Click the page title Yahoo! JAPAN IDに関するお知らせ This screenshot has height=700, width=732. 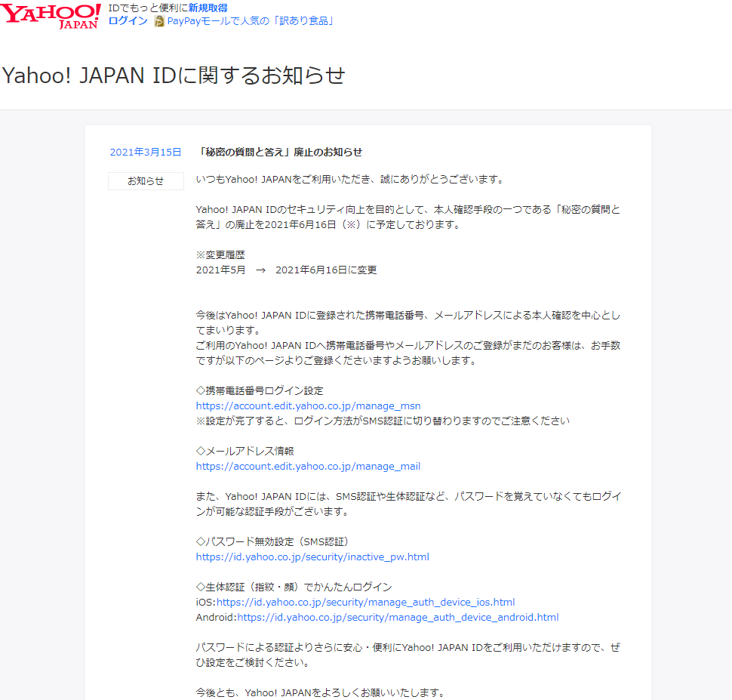(x=174, y=76)
